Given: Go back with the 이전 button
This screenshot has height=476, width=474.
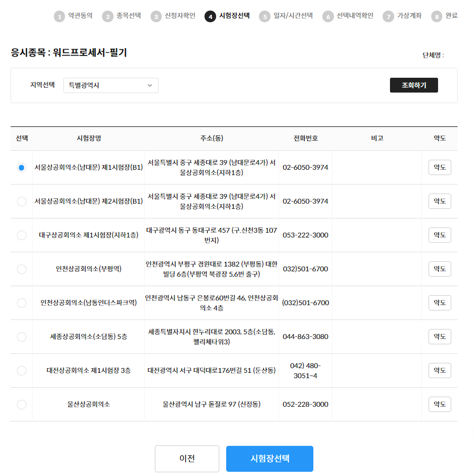Looking at the screenshot, I should [187, 459].
